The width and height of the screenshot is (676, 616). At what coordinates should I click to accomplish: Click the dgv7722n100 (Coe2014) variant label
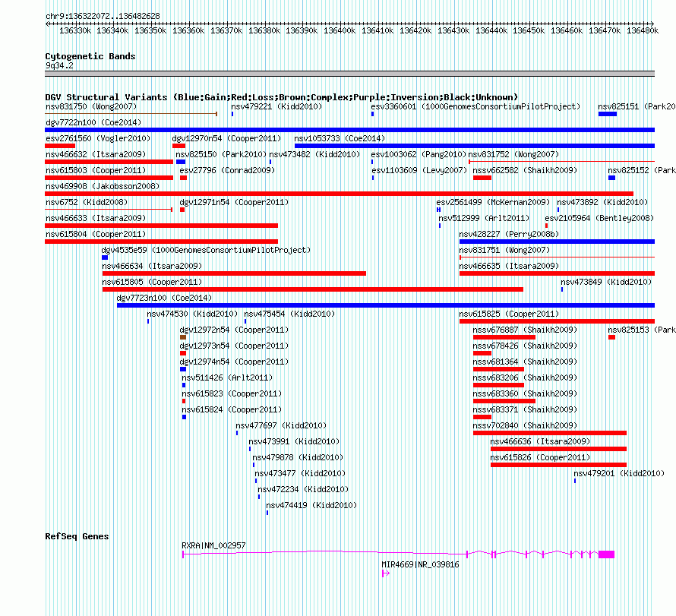93,122
